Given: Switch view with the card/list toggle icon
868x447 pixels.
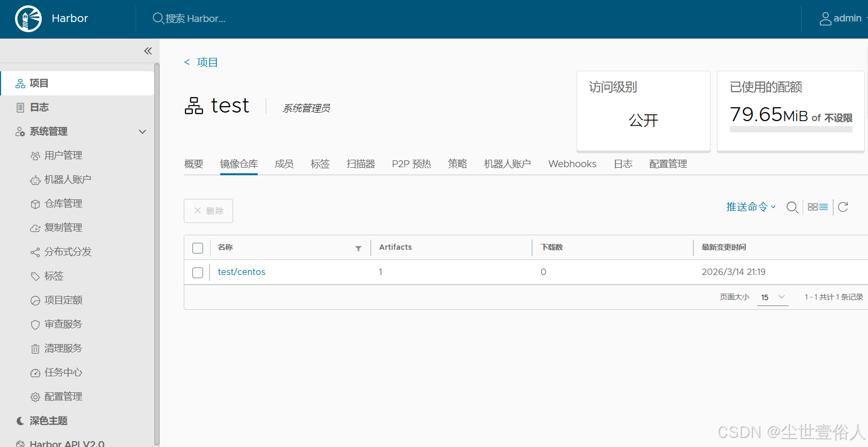Looking at the screenshot, I should [818, 207].
